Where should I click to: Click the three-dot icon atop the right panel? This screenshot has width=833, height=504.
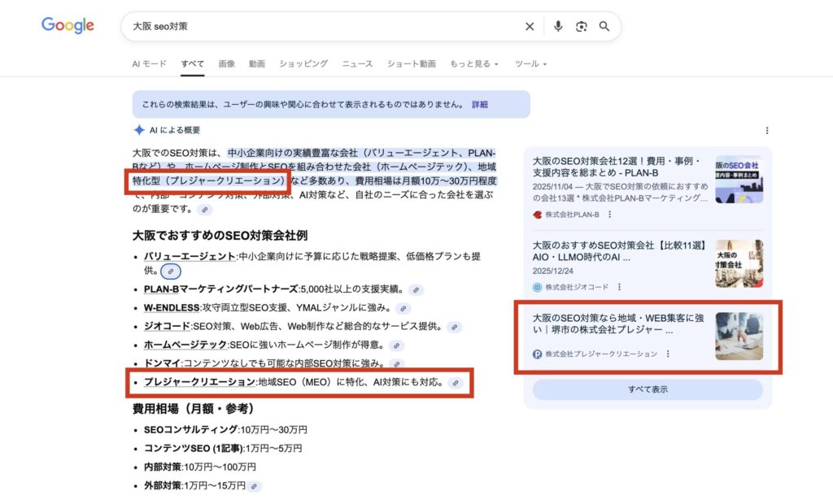(x=767, y=131)
